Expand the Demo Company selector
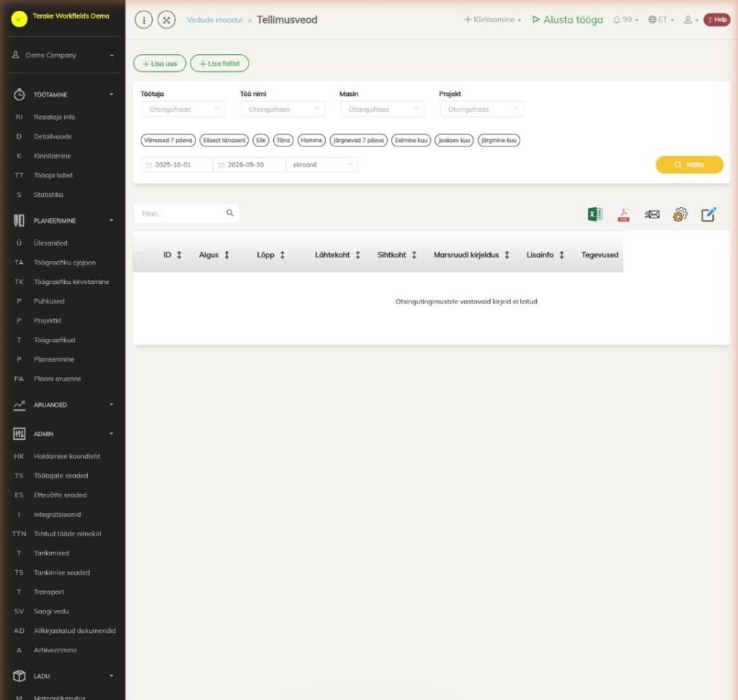The width and height of the screenshot is (738, 700). (x=63, y=55)
